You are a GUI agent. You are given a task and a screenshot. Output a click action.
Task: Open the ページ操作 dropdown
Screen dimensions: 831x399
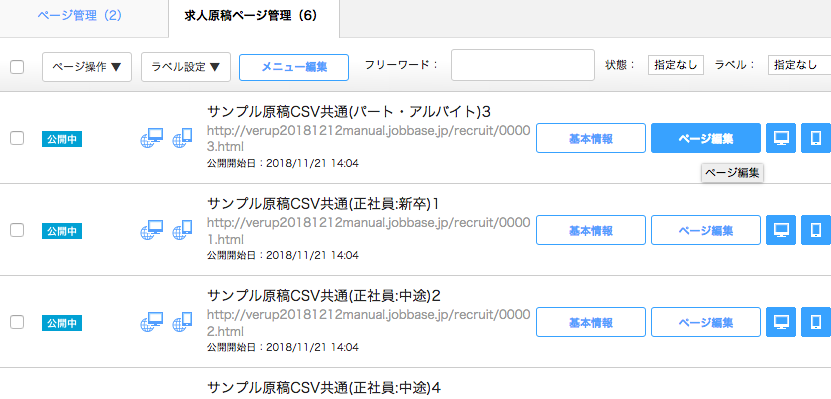(x=87, y=67)
